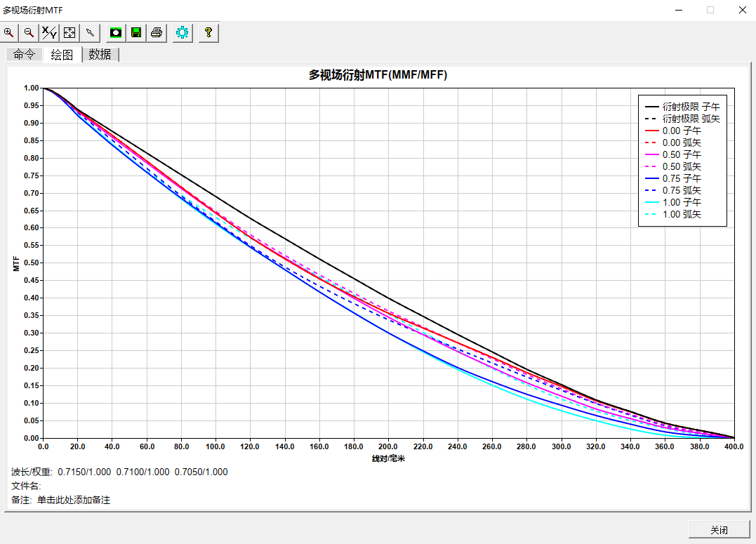Click the vertical MTF axis label
The width and height of the screenshot is (756, 544).
coord(16,263)
